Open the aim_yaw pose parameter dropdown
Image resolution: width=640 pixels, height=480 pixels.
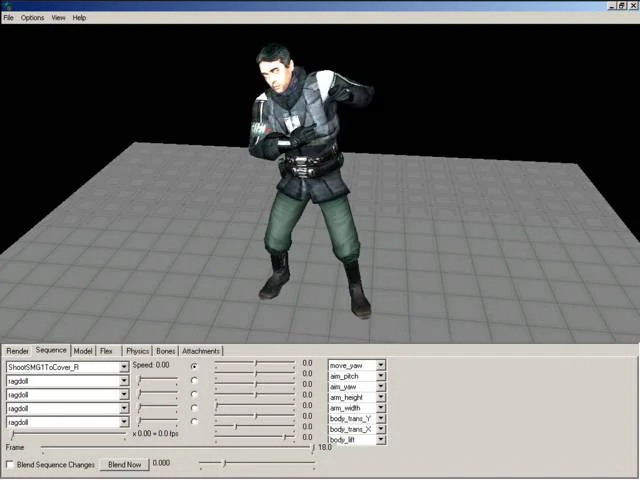tap(380, 387)
